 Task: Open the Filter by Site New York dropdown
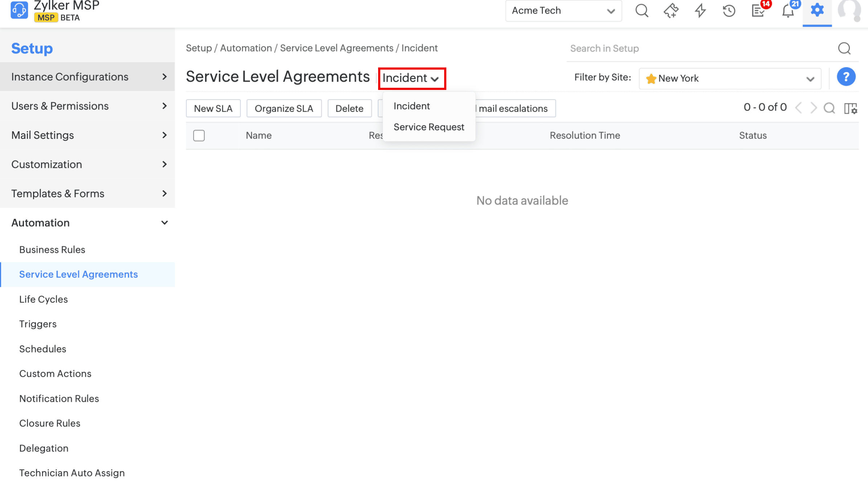(x=730, y=78)
